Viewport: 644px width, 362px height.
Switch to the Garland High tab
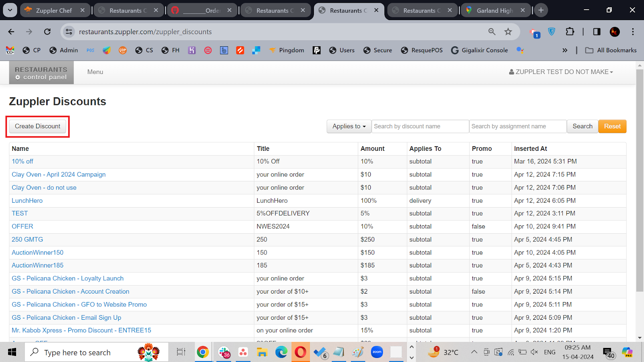495,10
